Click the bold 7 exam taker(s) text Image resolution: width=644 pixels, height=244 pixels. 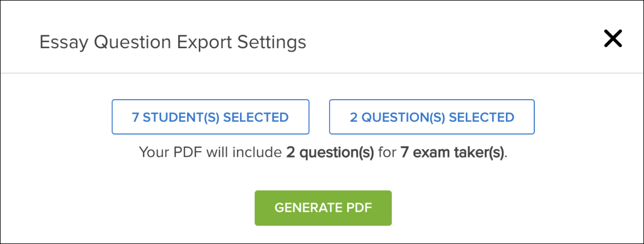tap(452, 152)
